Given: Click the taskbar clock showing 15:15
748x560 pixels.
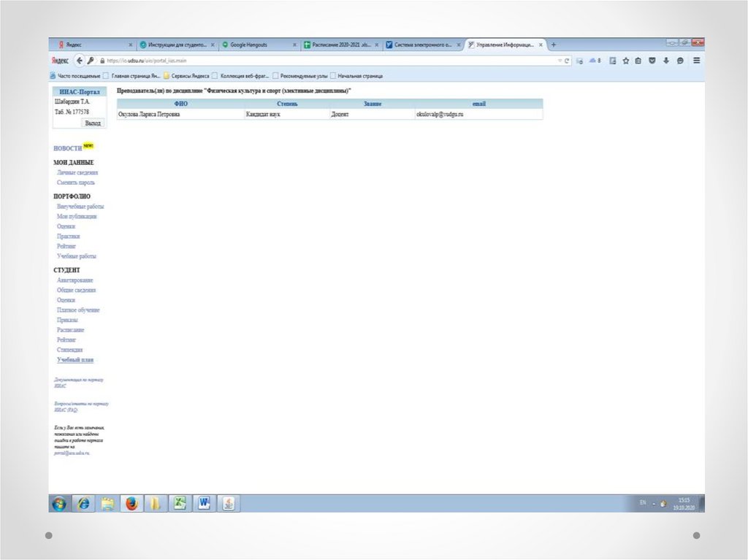Looking at the screenshot, I should pos(684,504).
